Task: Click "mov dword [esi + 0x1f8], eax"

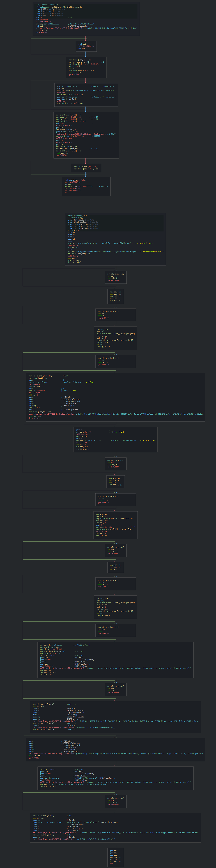Action: click(x=70, y=95)
